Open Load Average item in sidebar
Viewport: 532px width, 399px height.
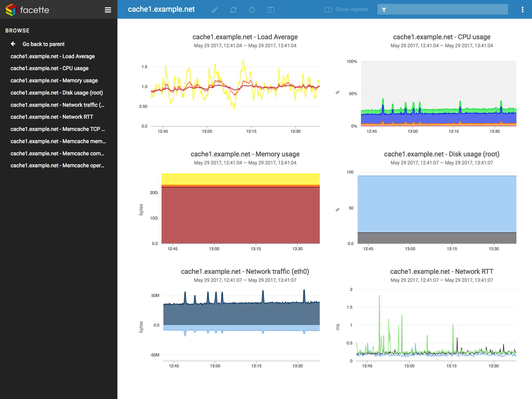[52, 56]
